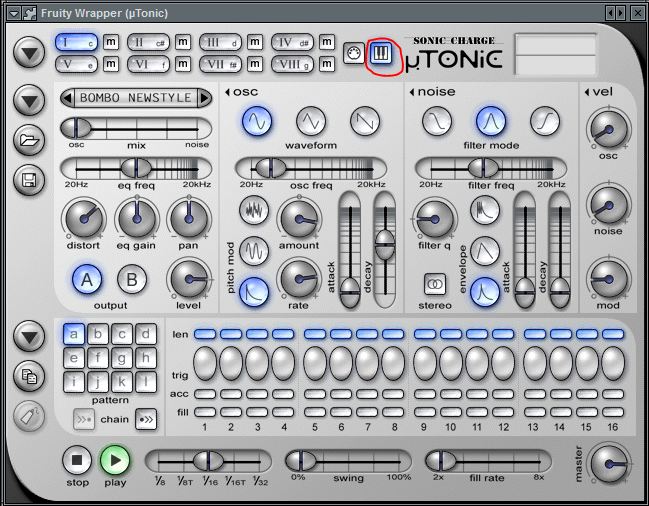Open the top round dropdown arrow button

pyautogui.click(x=29, y=53)
